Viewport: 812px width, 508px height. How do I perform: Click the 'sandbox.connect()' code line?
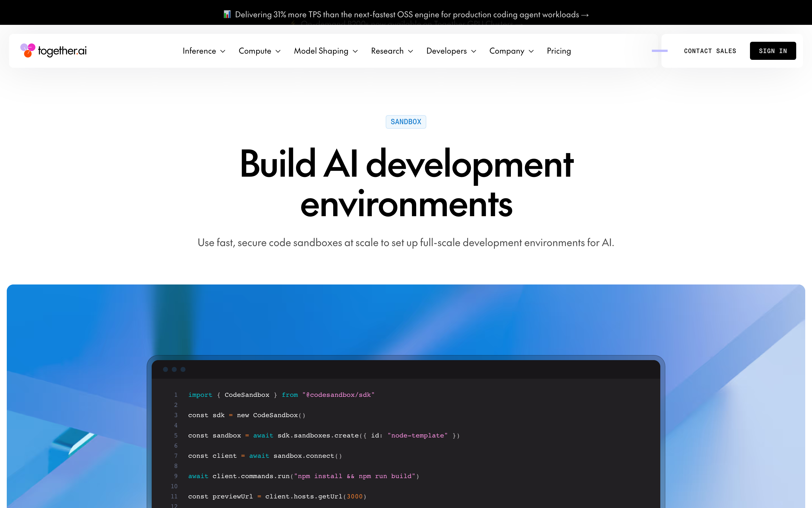(x=265, y=456)
